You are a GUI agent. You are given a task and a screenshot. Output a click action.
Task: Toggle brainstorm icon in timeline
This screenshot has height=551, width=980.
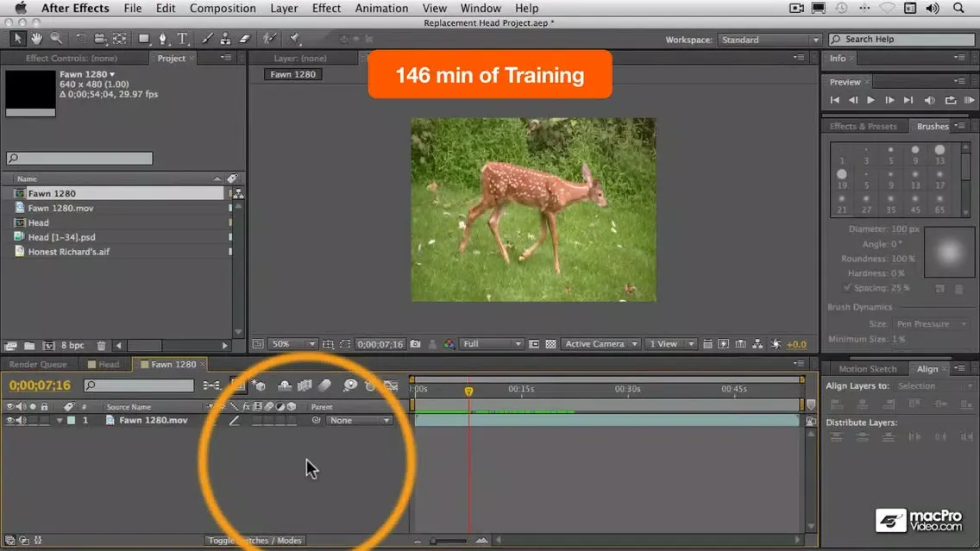click(350, 385)
